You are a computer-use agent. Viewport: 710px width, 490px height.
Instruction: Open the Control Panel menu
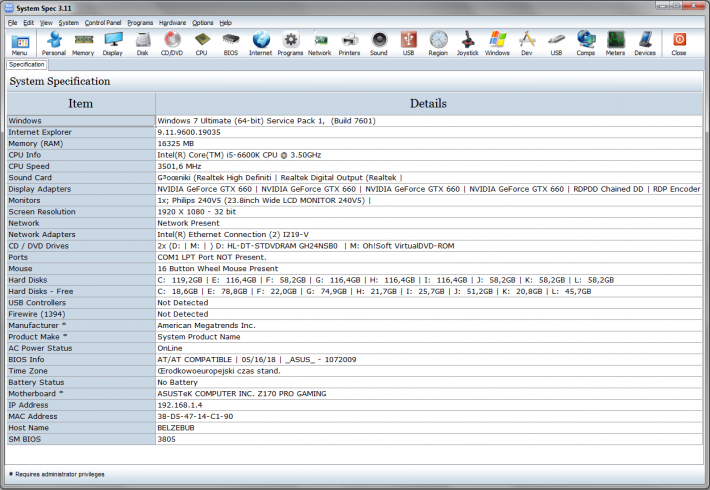(103, 23)
